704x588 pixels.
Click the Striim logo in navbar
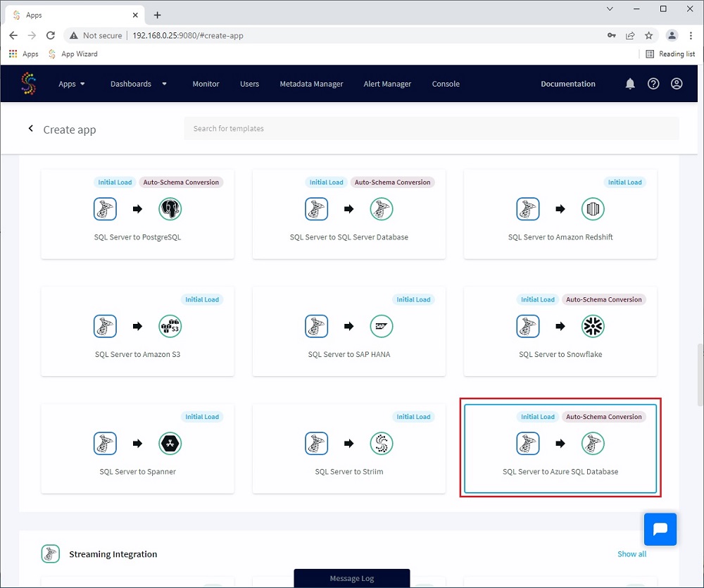(28, 84)
